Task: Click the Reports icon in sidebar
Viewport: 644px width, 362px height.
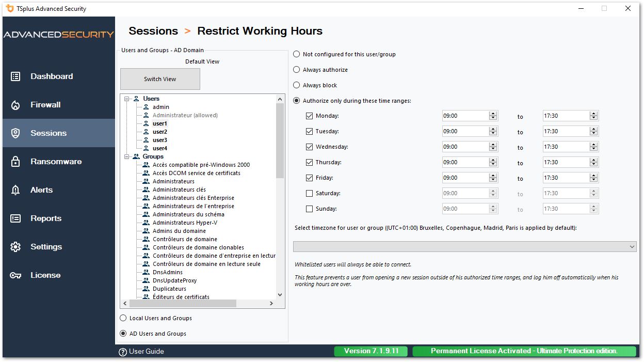Action: (x=15, y=218)
